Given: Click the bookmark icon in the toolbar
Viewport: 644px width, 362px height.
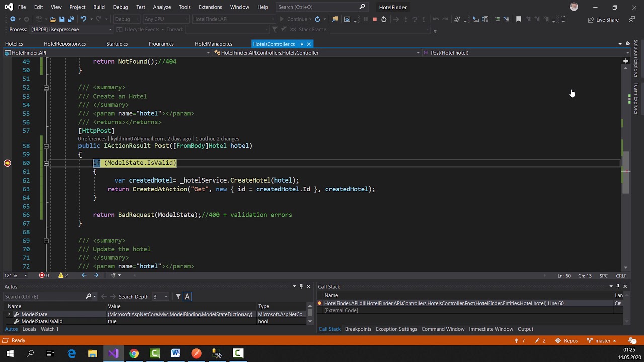Looking at the screenshot, I should [519, 19].
